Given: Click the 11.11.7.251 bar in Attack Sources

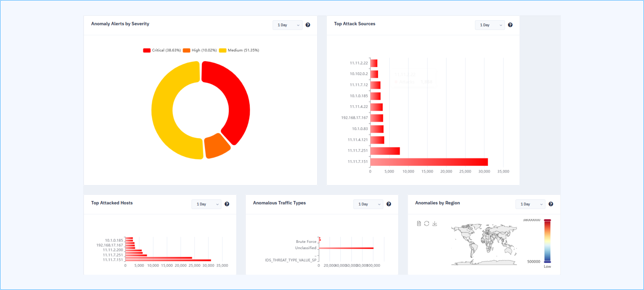Looking at the screenshot, I should [385, 151].
